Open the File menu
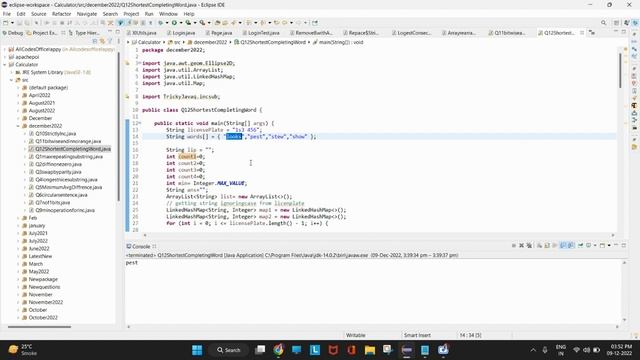Screen dimensions: 640x360 pyautogui.click(x=7, y=14)
